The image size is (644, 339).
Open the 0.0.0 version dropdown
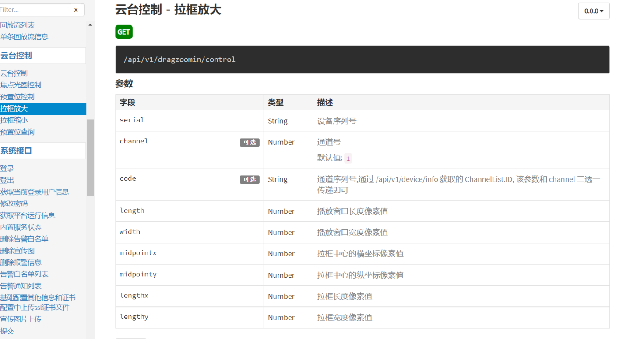(594, 11)
